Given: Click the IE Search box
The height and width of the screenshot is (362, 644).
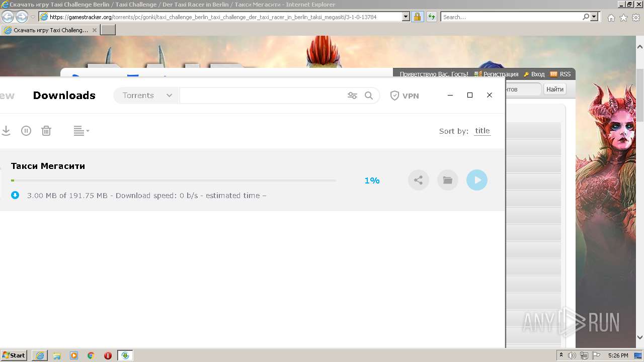Looking at the screenshot, I should point(511,17).
